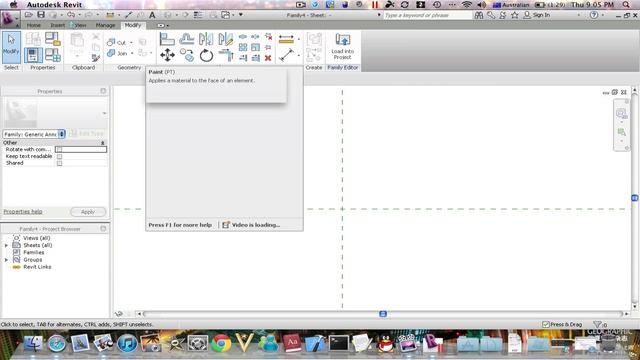The width and height of the screenshot is (640, 360).
Task: Switch to the Manage ribbon tab
Action: point(105,25)
